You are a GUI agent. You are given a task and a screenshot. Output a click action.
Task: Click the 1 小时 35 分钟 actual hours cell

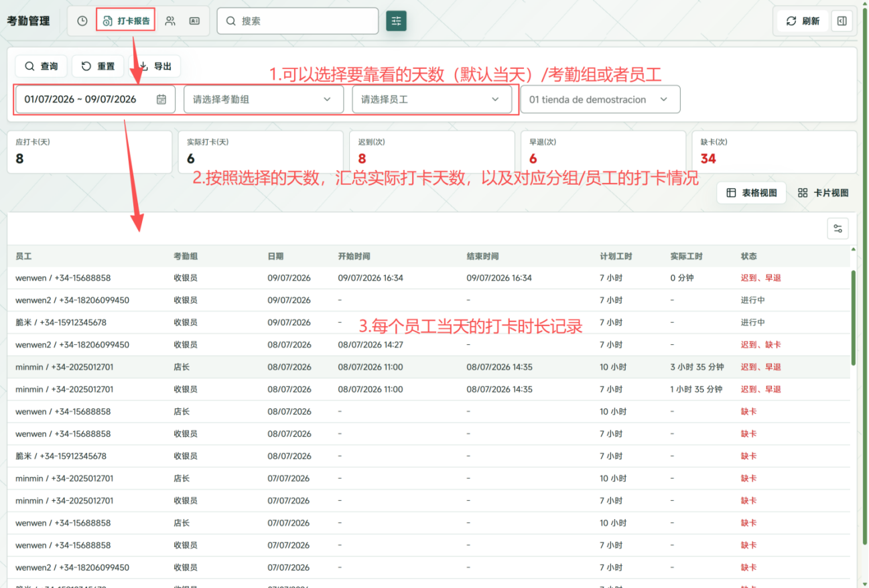(697, 389)
